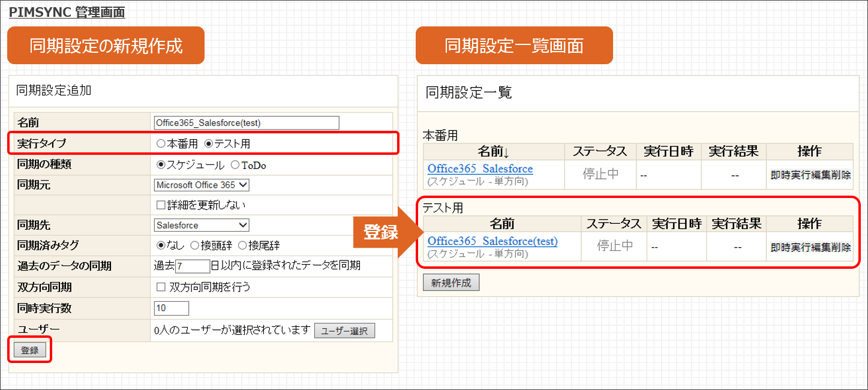868x390 pixels.
Task: Click the 名前 text field
Action: (246, 123)
